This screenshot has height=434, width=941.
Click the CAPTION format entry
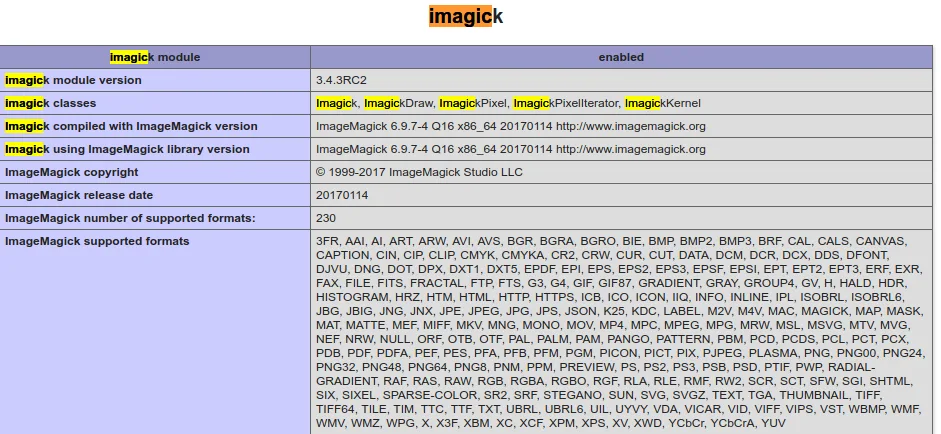point(341,255)
